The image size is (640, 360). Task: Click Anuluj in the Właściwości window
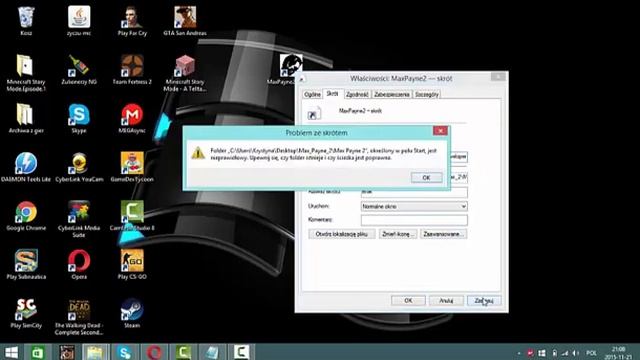coord(446,301)
